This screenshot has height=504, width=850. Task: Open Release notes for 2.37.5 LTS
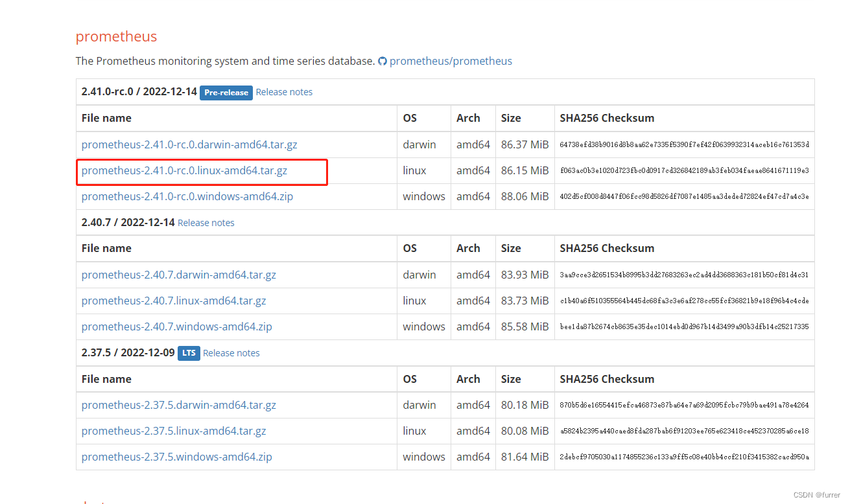pos(231,353)
